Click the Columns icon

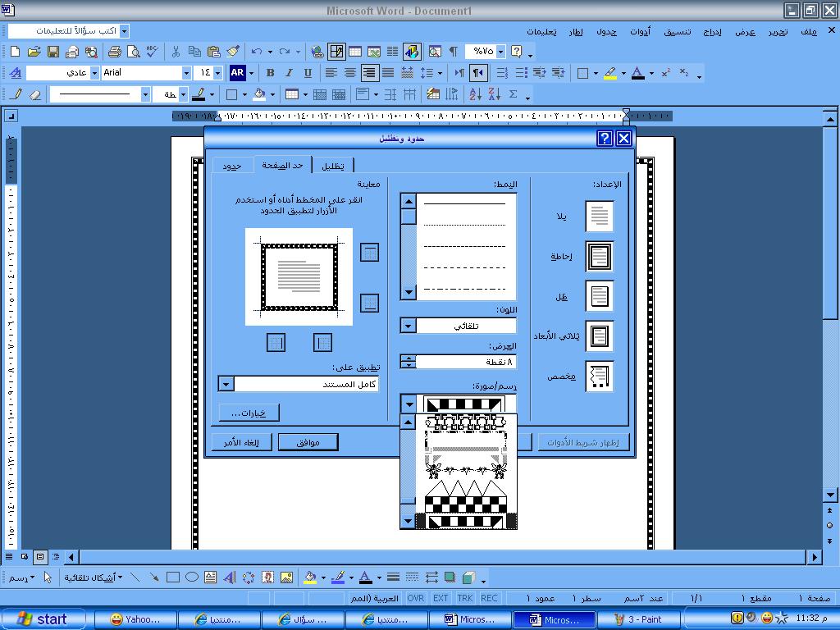(x=393, y=52)
